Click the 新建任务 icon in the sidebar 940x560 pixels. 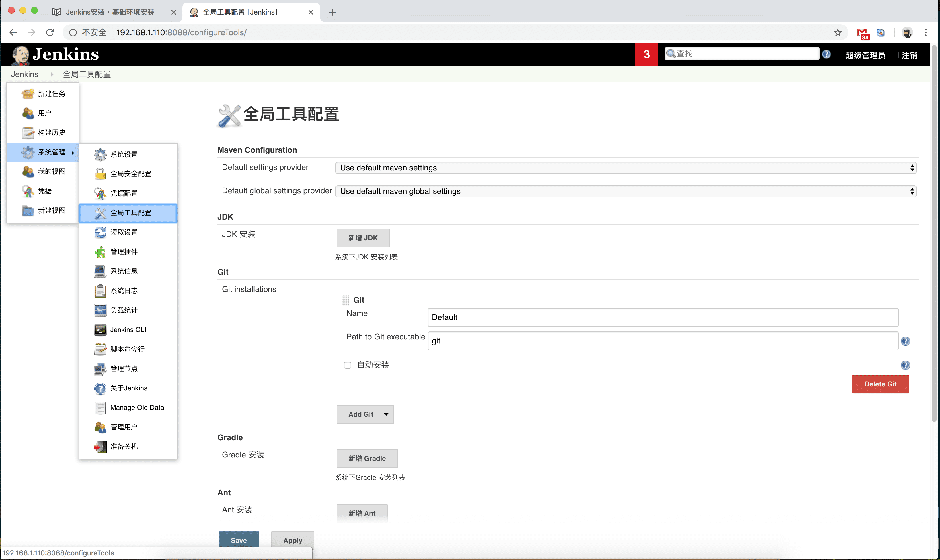coord(28,94)
